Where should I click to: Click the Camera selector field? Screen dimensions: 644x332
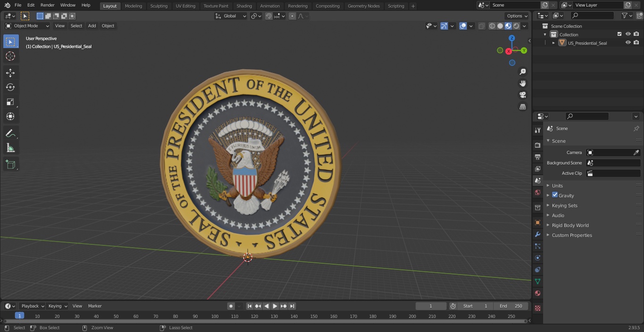[x=613, y=153]
